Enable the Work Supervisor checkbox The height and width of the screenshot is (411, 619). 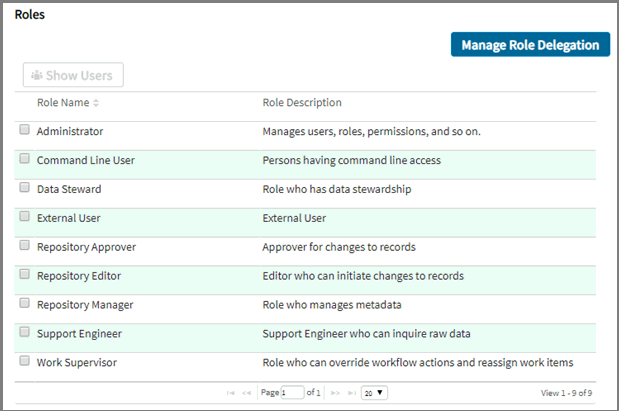click(25, 361)
